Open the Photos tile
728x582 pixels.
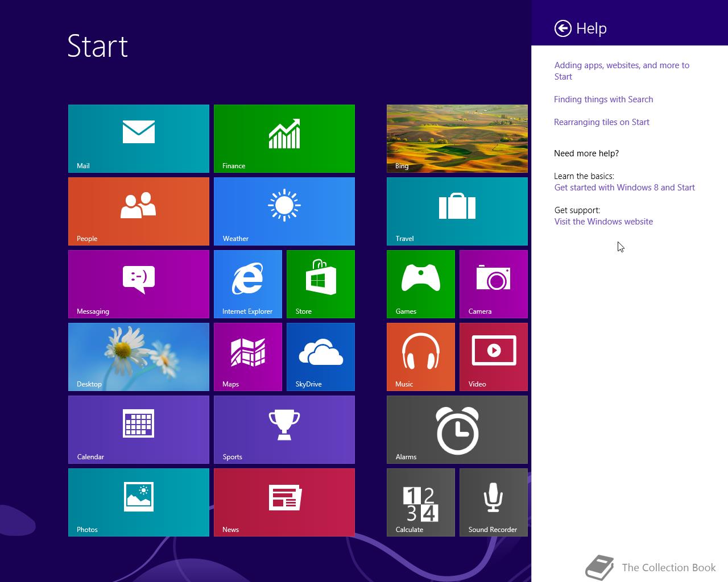click(139, 502)
